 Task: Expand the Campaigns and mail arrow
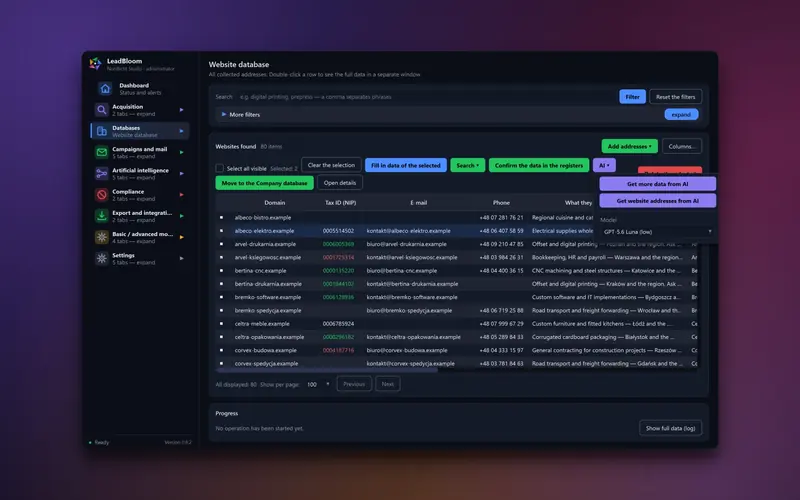click(x=182, y=152)
